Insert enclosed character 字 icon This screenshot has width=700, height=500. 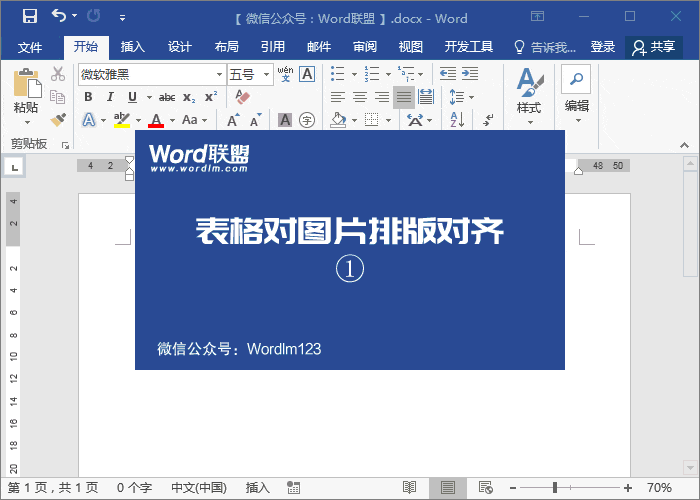coord(307,120)
